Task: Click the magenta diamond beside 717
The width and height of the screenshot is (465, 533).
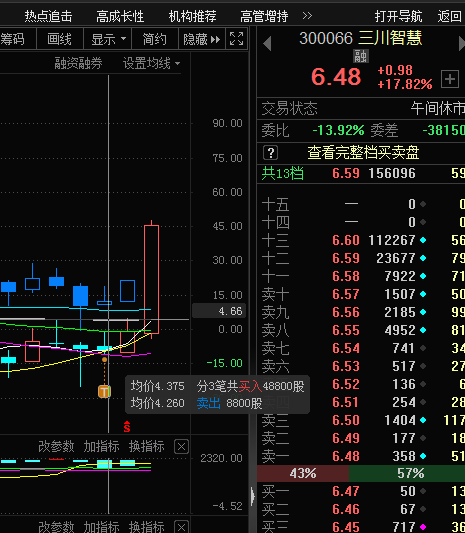Action: pos(423,527)
